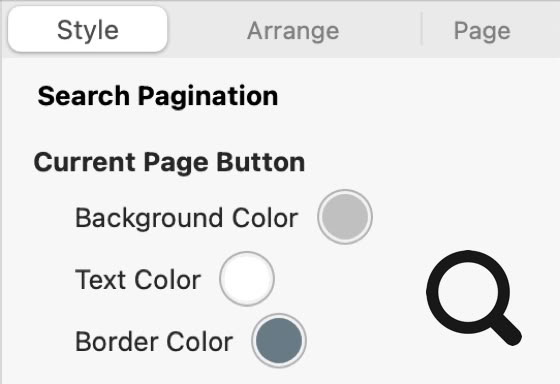The image size is (560, 384).
Task: Click the Background Color label
Action: 186,218
